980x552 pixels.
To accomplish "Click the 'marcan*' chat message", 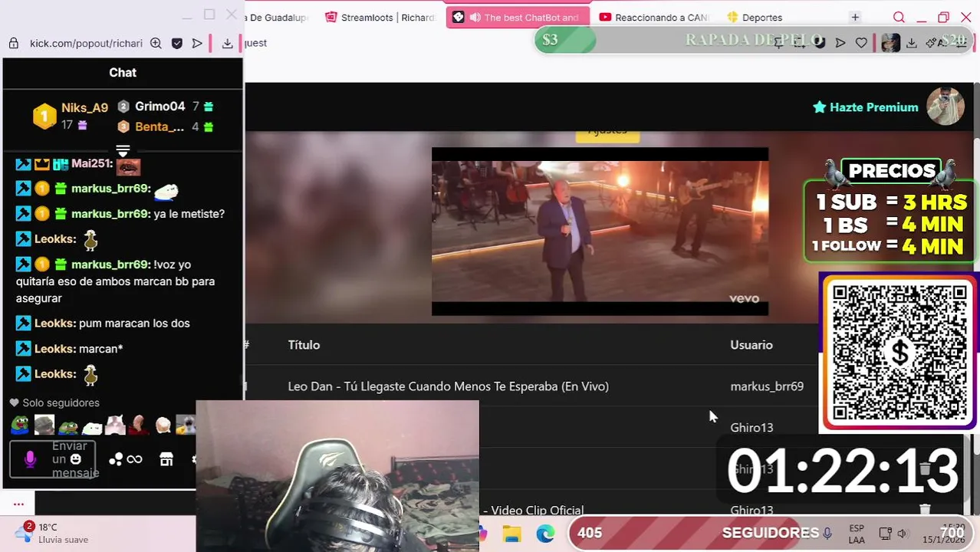I will 101,349.
